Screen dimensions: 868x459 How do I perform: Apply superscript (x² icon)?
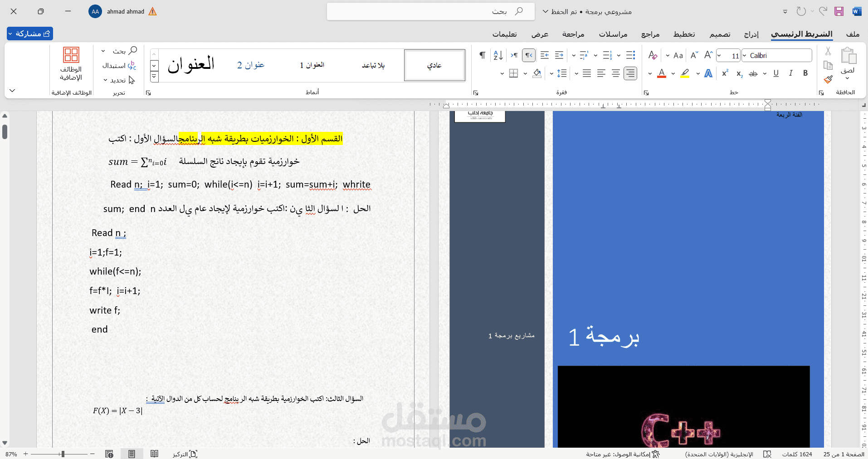tap(725, 73)
